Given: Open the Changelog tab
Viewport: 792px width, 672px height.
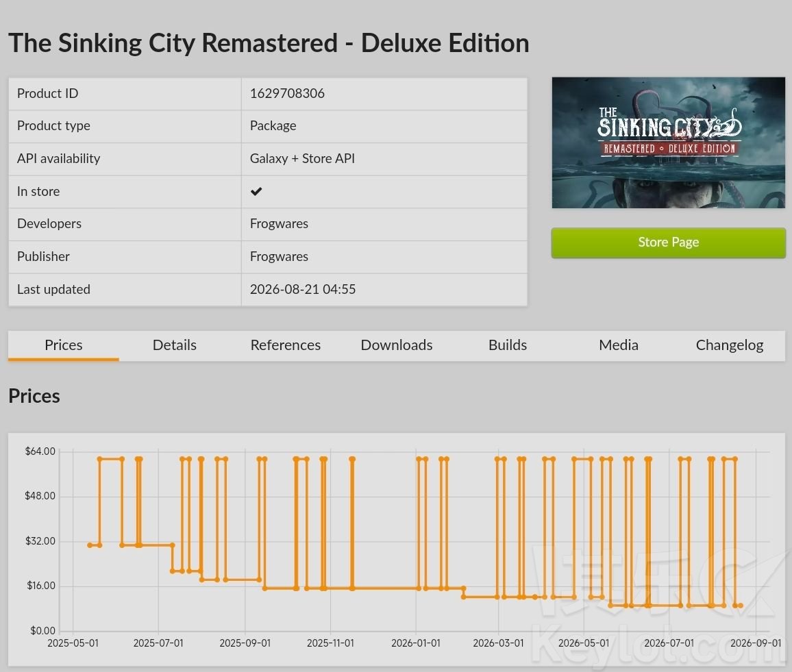Looking at the screenshot, I should tap(730, 345).
